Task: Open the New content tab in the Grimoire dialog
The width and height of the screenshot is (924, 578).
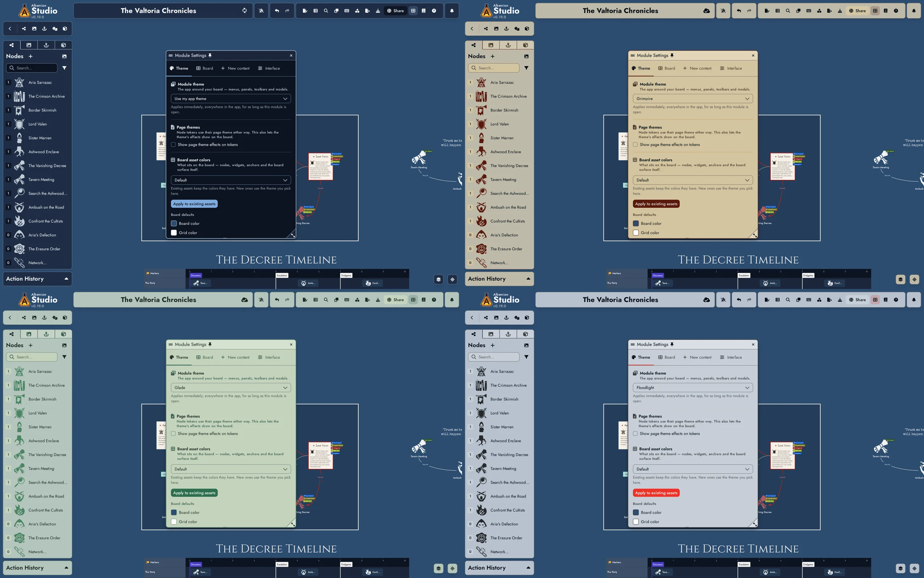Action: point(697,68)
